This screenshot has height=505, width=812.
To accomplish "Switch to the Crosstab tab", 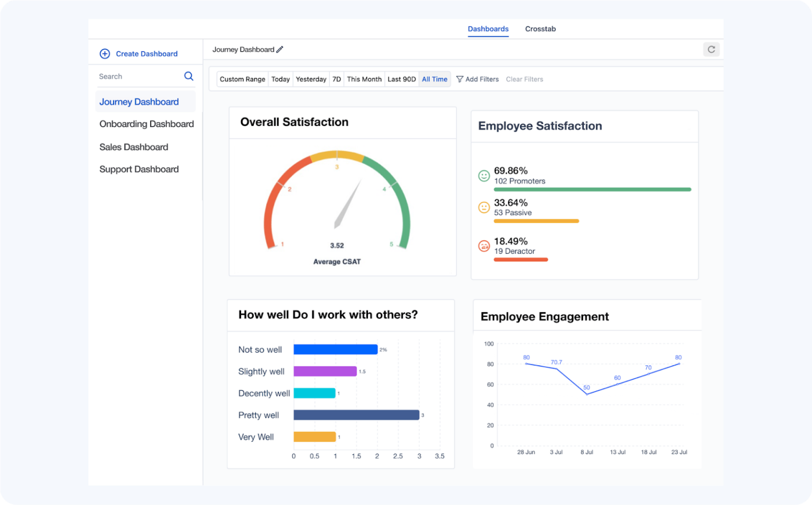I will [540, 29].
